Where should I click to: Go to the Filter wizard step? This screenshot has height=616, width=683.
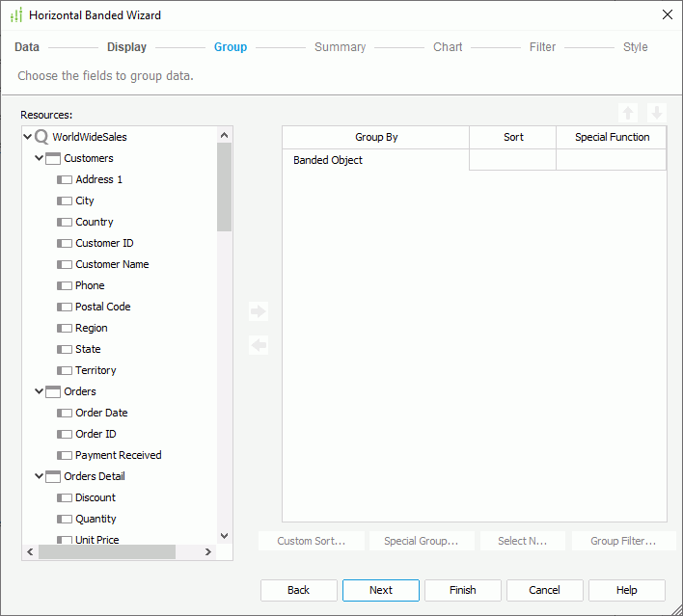pyautogui.click(x=542, y=47)
